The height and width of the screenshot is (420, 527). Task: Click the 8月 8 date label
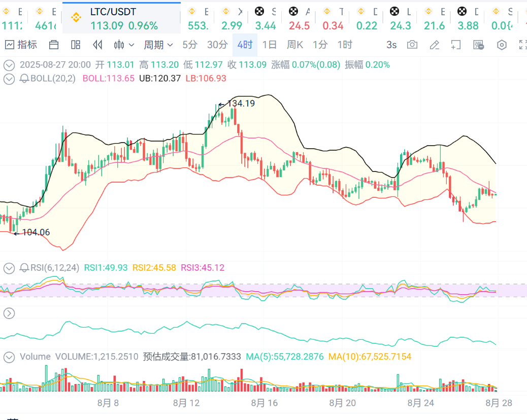click(x=108, y=403)
